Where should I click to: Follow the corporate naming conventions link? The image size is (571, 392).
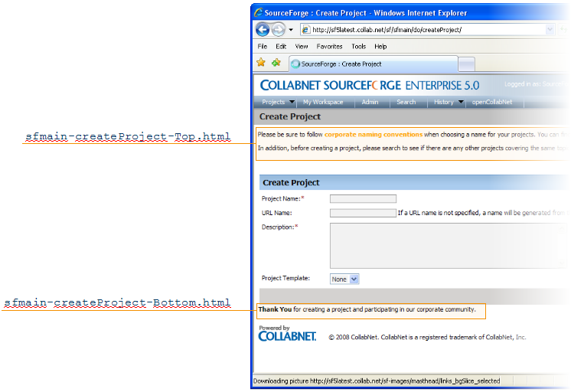374,135
